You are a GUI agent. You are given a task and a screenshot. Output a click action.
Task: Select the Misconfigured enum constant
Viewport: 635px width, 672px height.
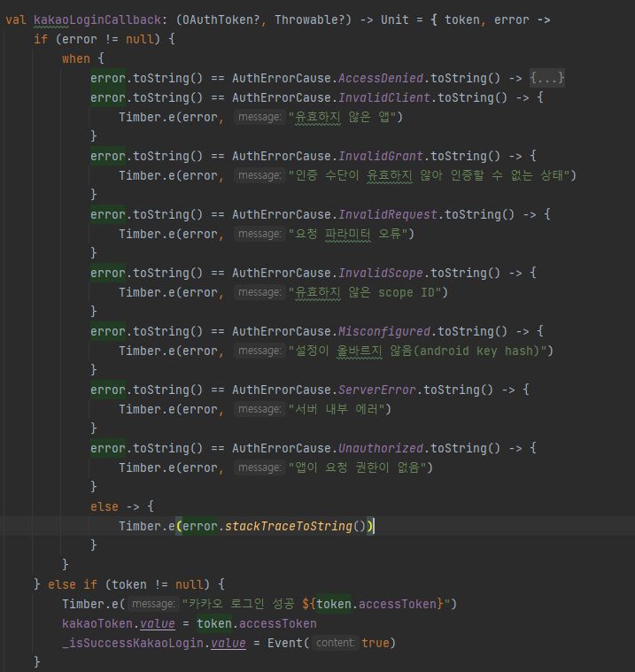tap(384, 331)
